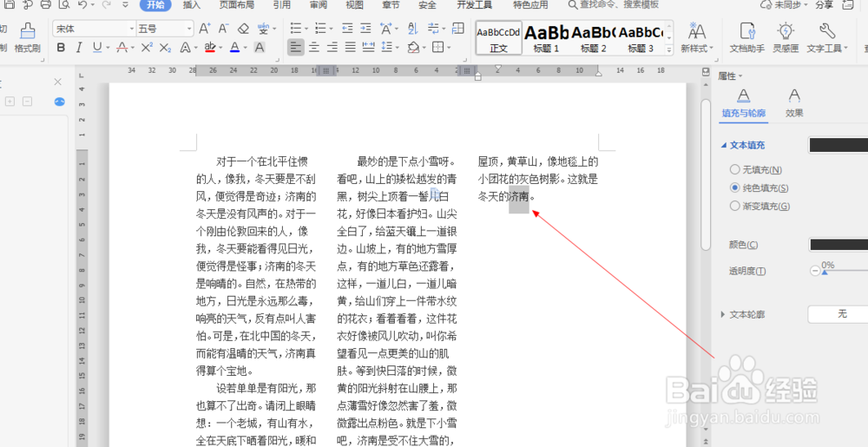Apply the Heading 2 (标题 2) style
The image size is (868, 447).
593,38
